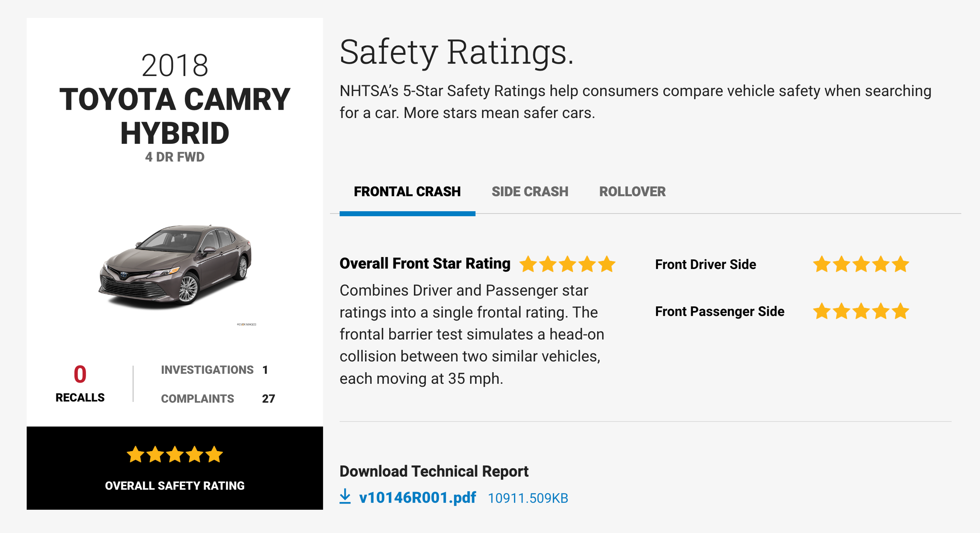Click the Front Driver Side stars

pos(861,264)
